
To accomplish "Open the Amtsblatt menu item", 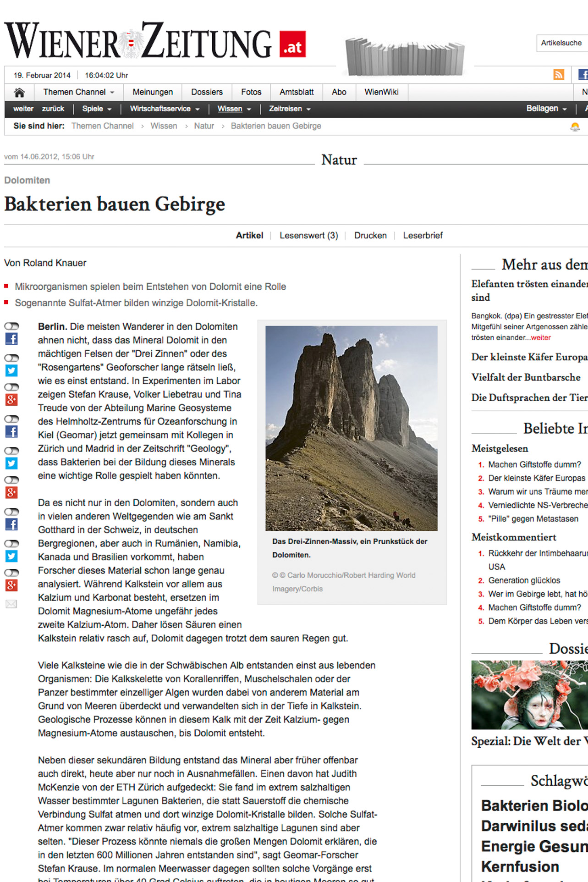I will click(297, 92).
